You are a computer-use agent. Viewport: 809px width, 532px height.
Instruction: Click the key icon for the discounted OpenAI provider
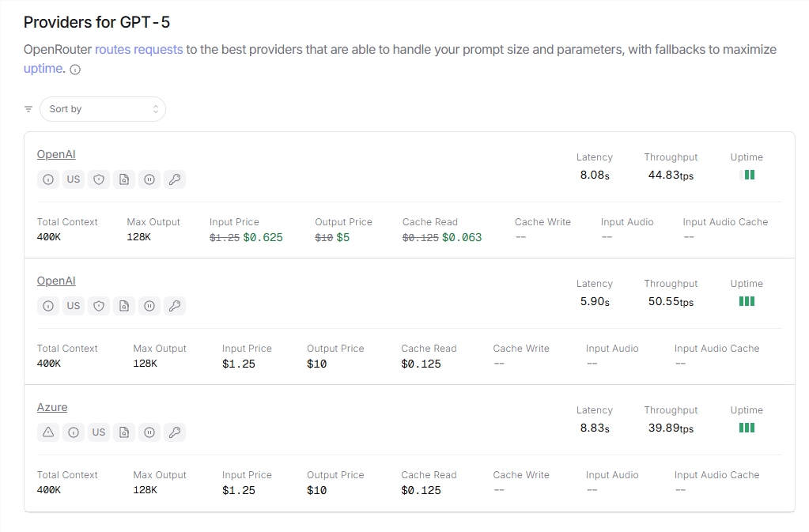(175, 179)
